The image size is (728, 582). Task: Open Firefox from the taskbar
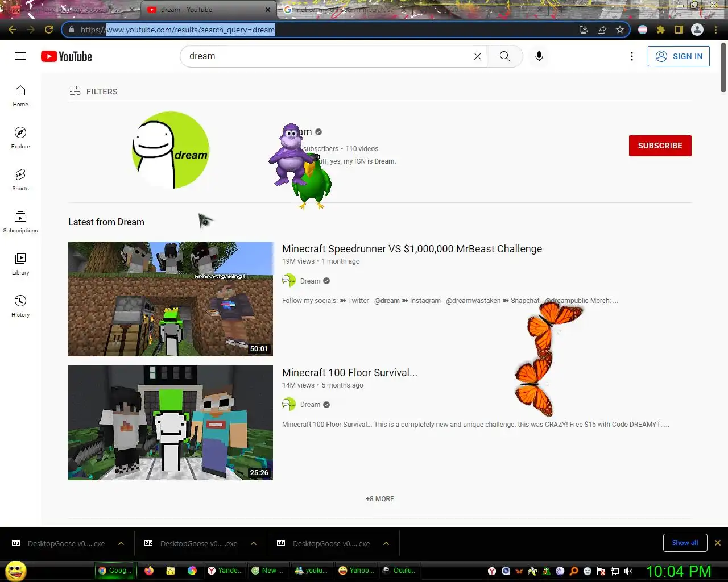coord(149,571)
